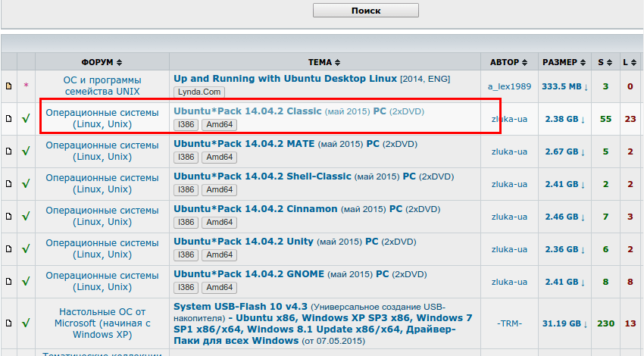Screen dimensions: 644x356
Task: Click the I386 tag in the GNOME row
Action: (x=186, y=287)
